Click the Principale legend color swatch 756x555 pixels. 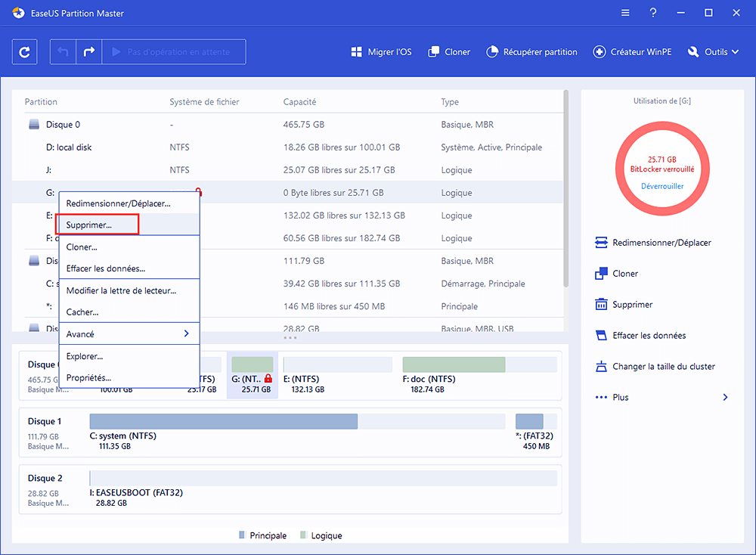pos(242,535)
